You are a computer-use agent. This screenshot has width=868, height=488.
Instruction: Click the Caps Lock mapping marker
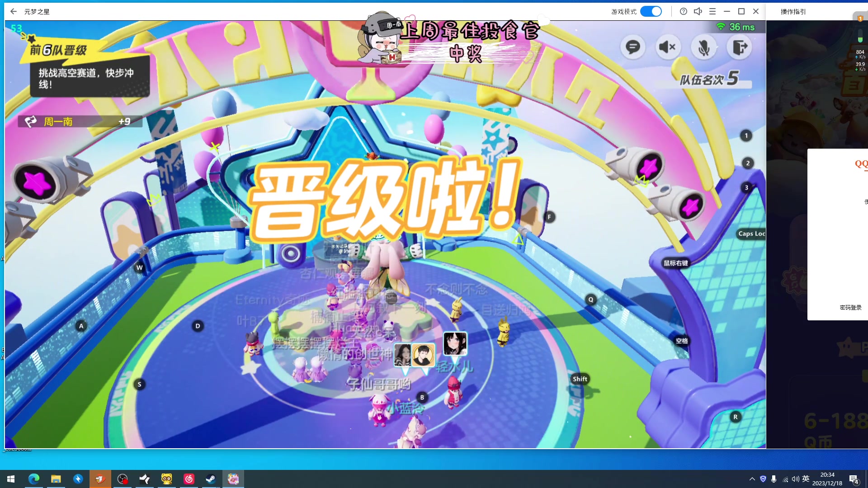click(x=751, y=234)
